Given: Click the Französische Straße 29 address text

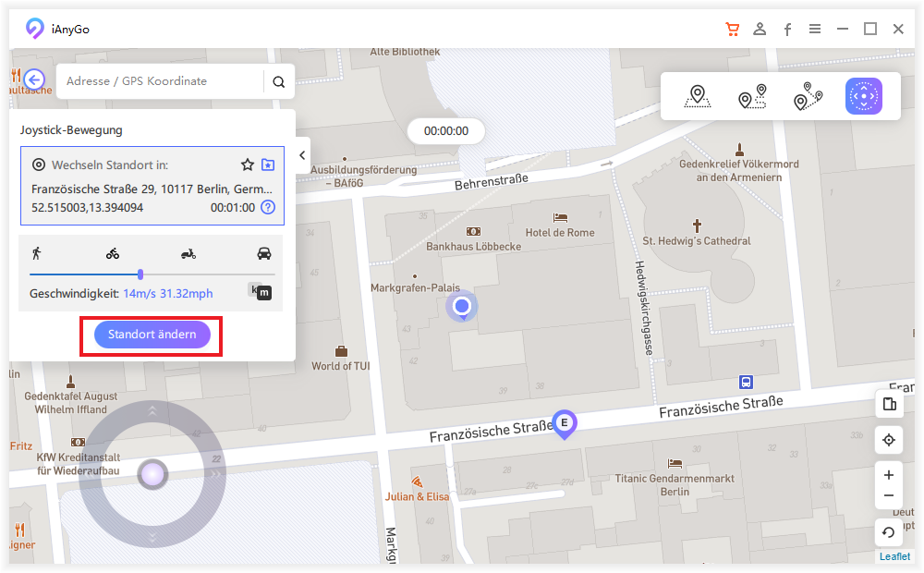Looking at the screenshot, I should 152,189.
